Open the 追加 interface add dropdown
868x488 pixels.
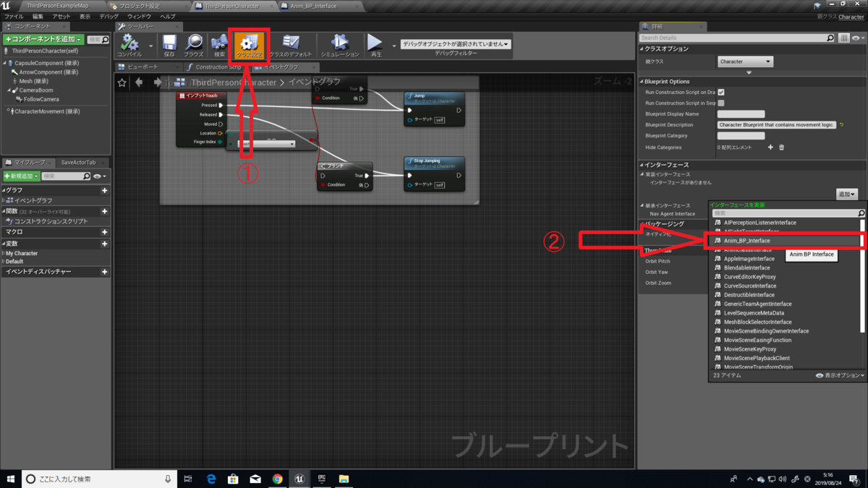tap(846, 194)
